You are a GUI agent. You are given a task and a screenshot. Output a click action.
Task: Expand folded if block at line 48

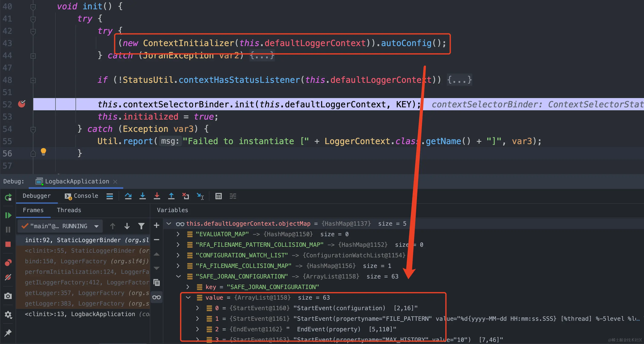tap(33, 80)
